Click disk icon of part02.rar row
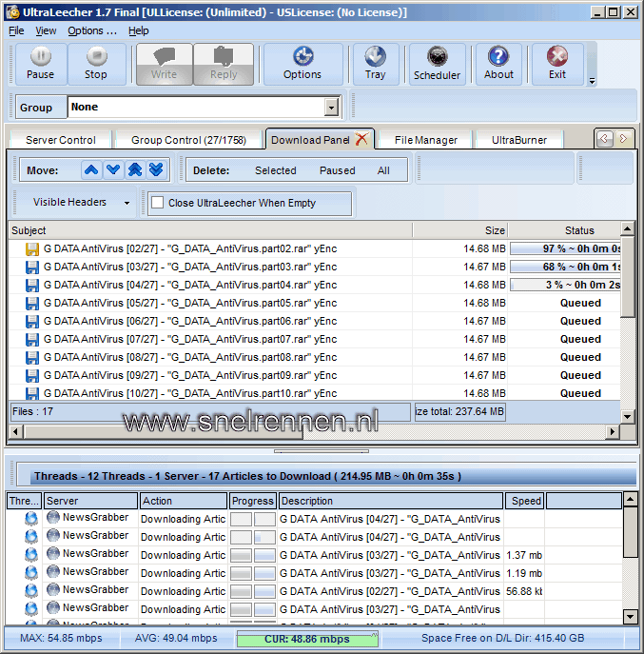This screenshot has height=654, width=644. [x=32, y=249]
